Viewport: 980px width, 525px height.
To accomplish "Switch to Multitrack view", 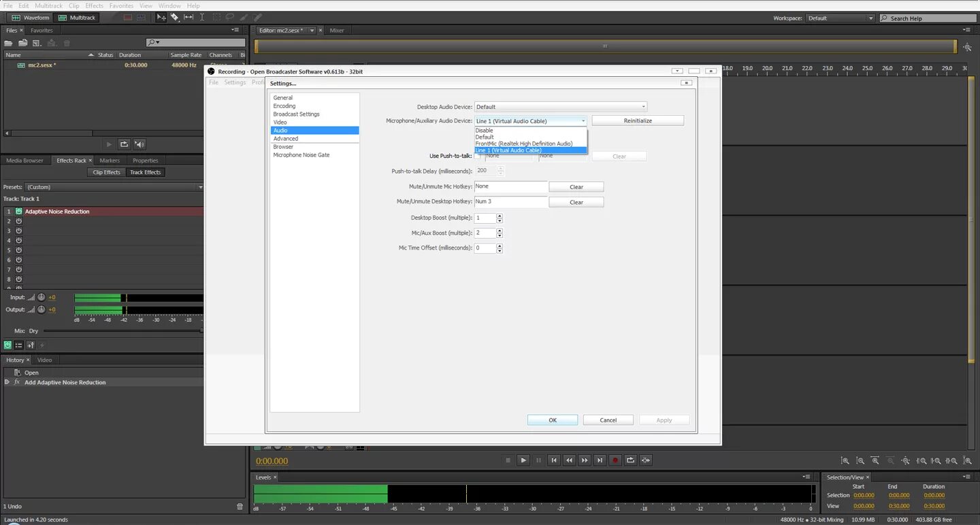I will [76, 18].
